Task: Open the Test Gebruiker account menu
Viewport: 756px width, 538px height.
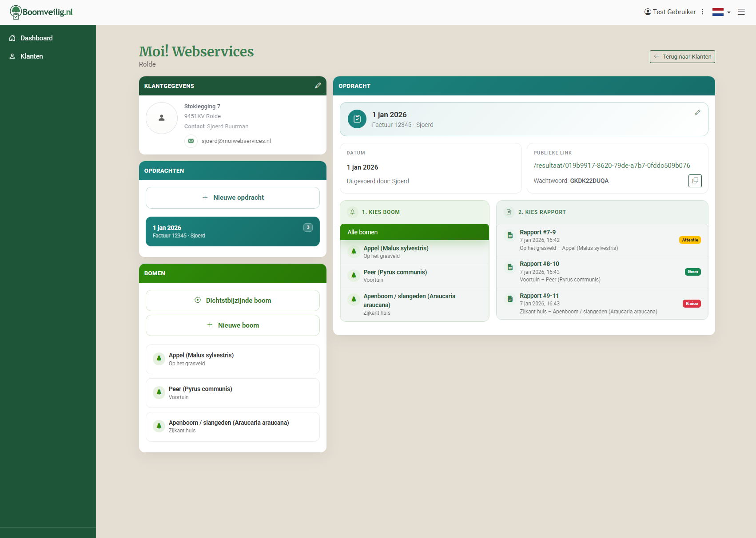Action: 670,12
